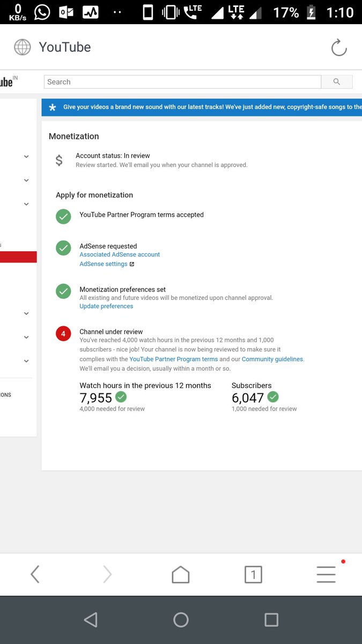The height and width of the screenshot is (644, 362).
Task: Click '4,000 needed for review' text
Action: click(x=112, y=408)
